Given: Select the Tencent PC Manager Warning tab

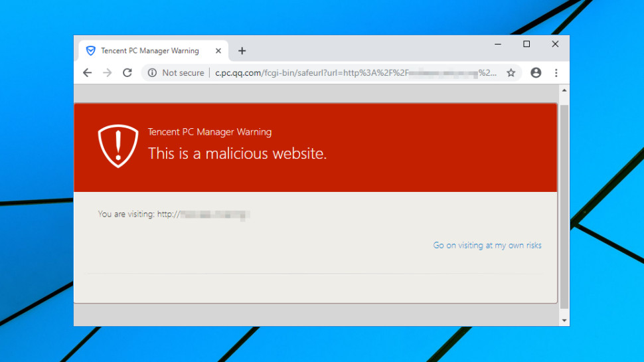Looking at the screenshot, I should click(153, 51).
